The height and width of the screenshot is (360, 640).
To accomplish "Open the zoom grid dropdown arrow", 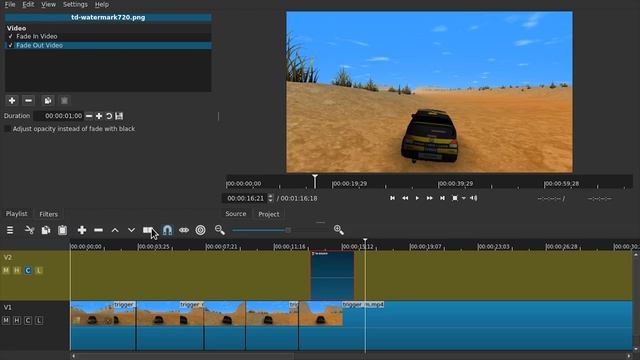I will (x=464, y=198).
